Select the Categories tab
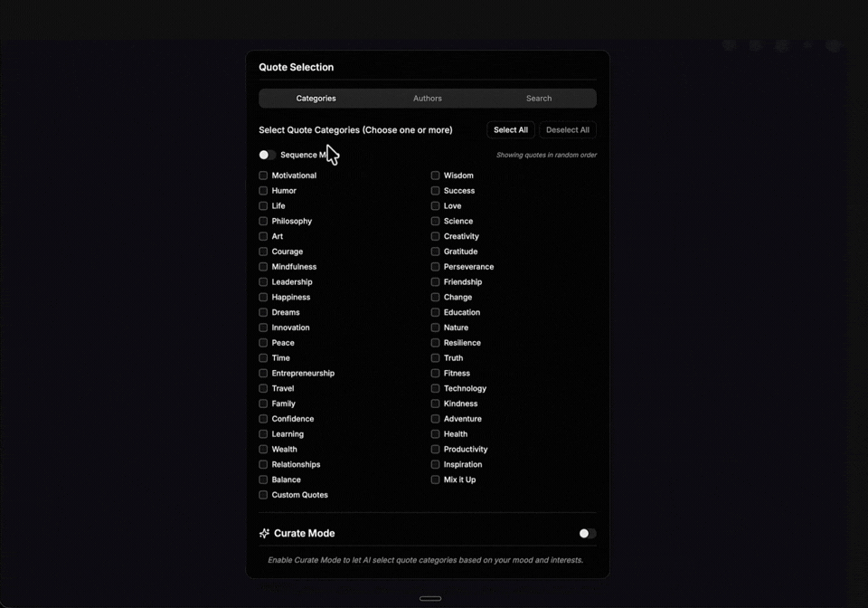868x608 pixels. (x=316, y=99)
